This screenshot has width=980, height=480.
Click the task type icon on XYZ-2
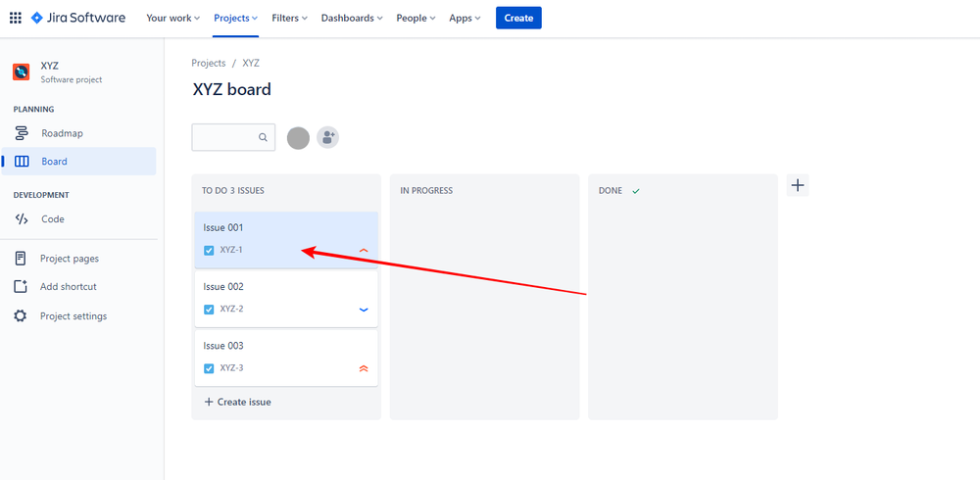209,310
